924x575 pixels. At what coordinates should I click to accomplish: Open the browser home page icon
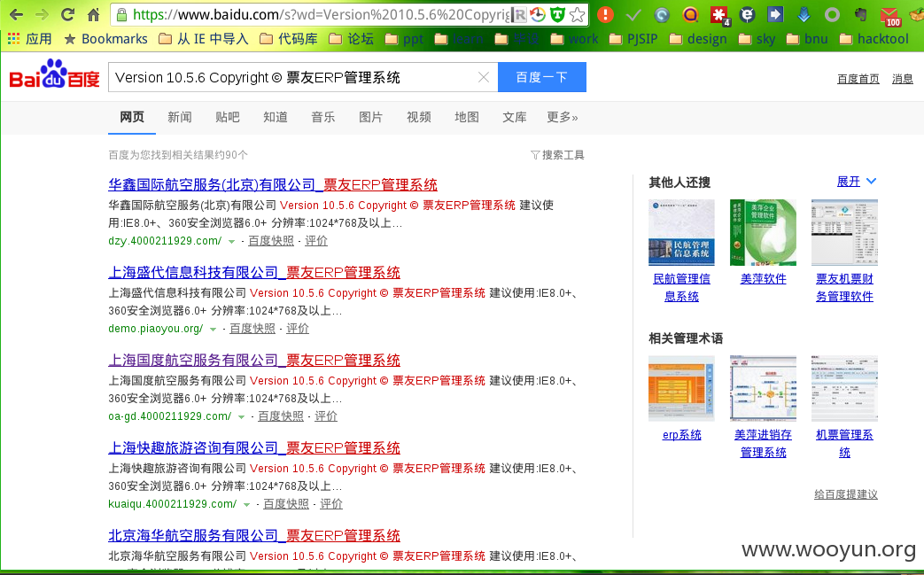click(x=93, y=15)
